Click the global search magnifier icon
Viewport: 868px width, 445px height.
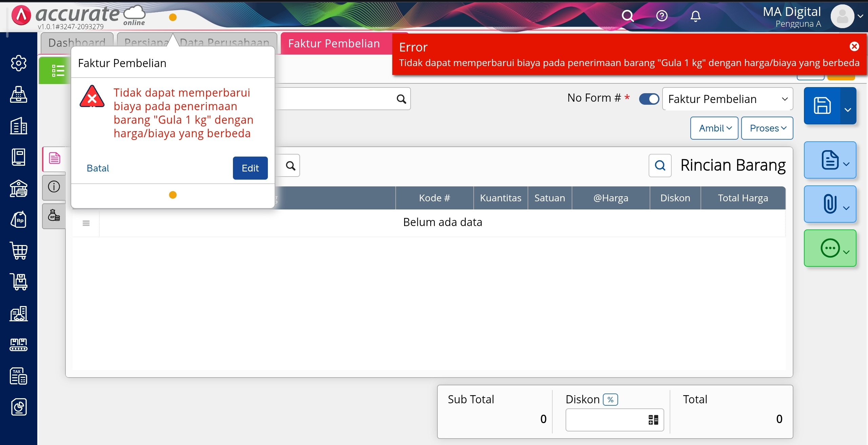[x=628, y=16]
